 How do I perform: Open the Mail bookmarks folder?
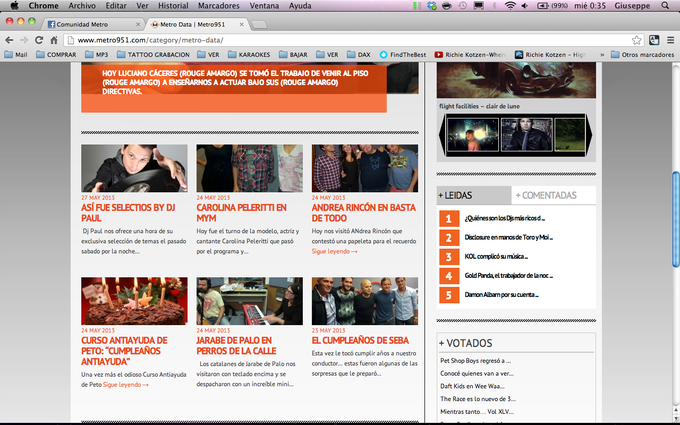point(16,55)
